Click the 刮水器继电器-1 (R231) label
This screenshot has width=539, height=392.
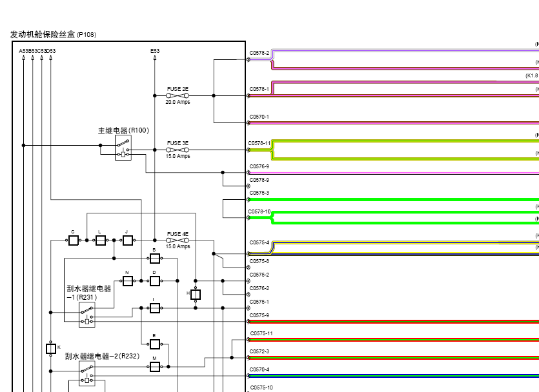click(x=89, y=293)
